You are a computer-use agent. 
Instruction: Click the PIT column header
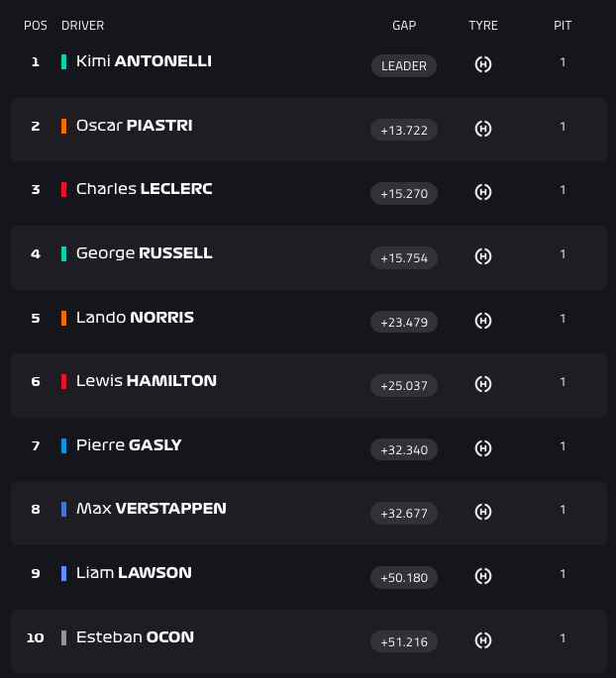coord(563,26)
